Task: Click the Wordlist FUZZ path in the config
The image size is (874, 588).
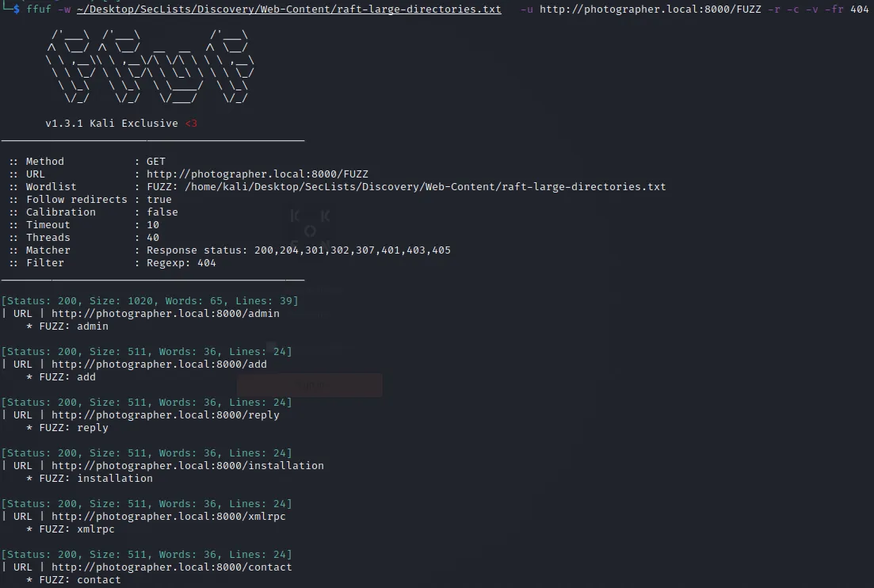Action: pyautogui.click(x=406, y=187)
